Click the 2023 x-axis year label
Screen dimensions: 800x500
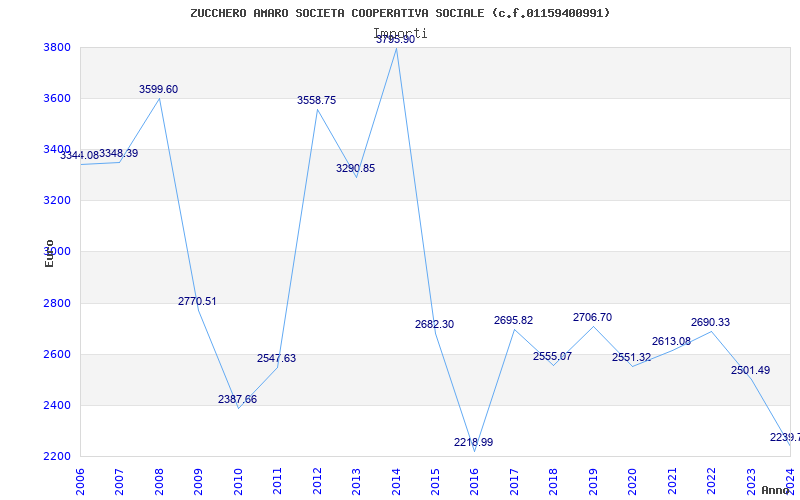[751, 482]
